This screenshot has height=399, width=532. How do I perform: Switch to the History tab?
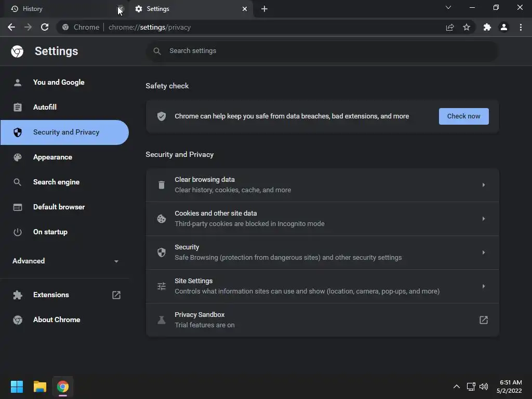point(64,9)
